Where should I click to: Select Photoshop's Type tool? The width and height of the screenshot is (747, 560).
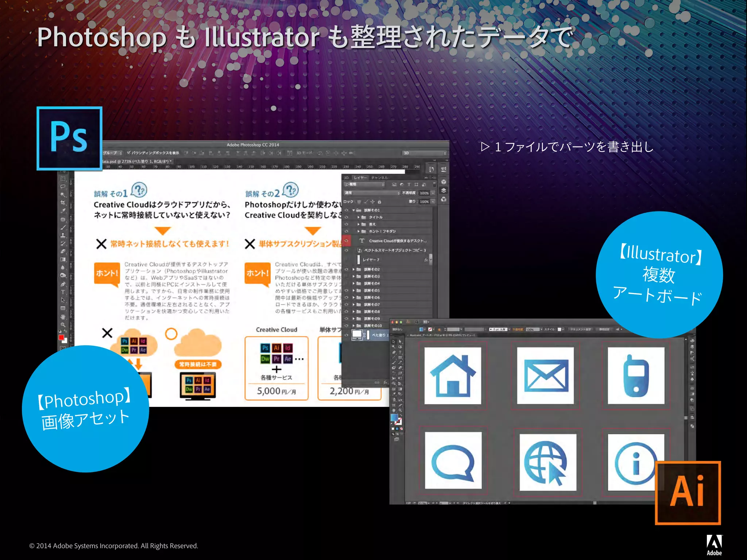[63, 292]
